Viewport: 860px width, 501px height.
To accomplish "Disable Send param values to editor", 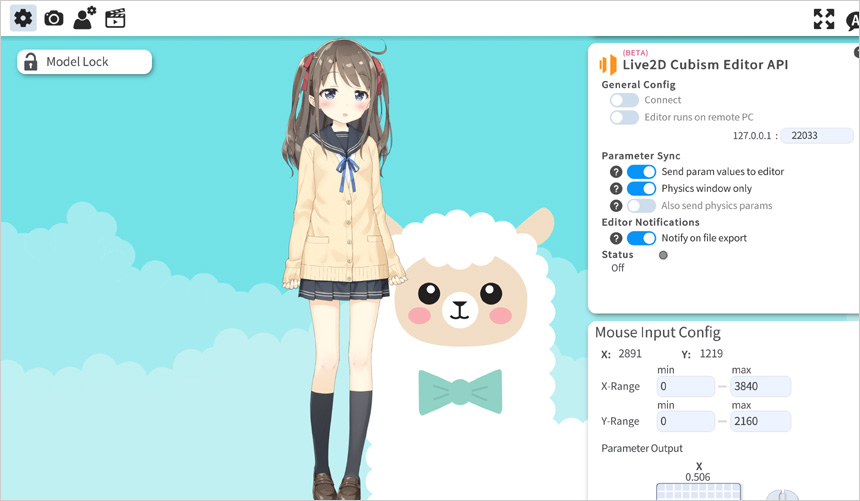I will [642, 172].
